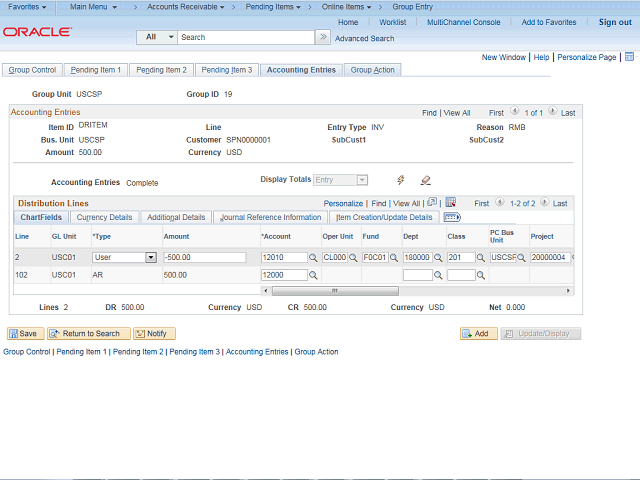Click Accounting Entries previous row arrow
The width and height of the screenshot is (640, 480).
(515, 111)
